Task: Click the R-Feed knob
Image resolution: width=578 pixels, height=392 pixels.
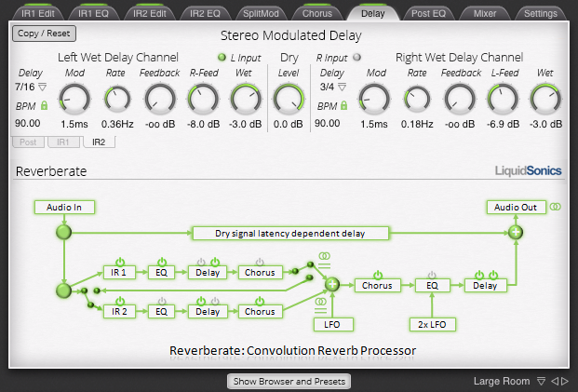Action: click(x=203, y=99)
